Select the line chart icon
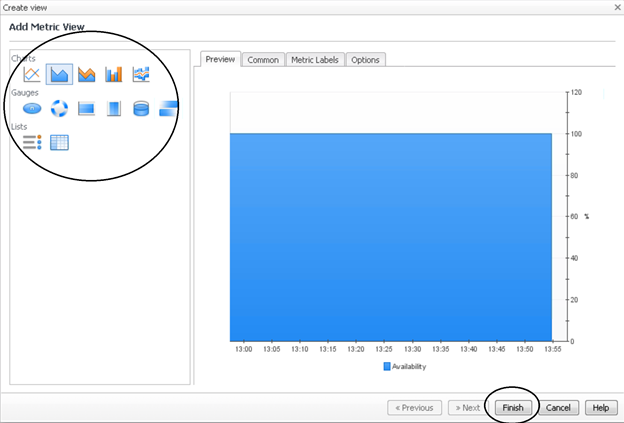Image resolution: width=624 pixels, height=423 pixels. 32,74
